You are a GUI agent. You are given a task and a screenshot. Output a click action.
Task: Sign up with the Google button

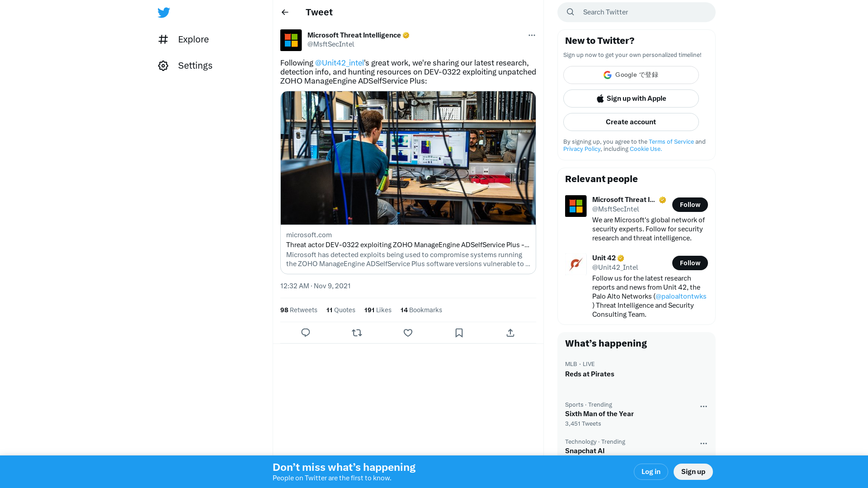pos(631,75)
